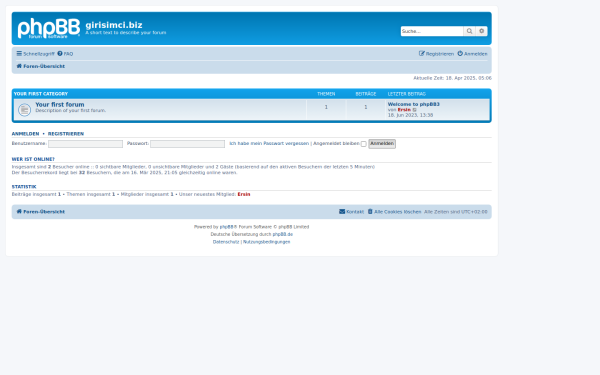The image size is (600, 375).
Task: Click the STATISTIK heading
Action: (x=24, y=187)
